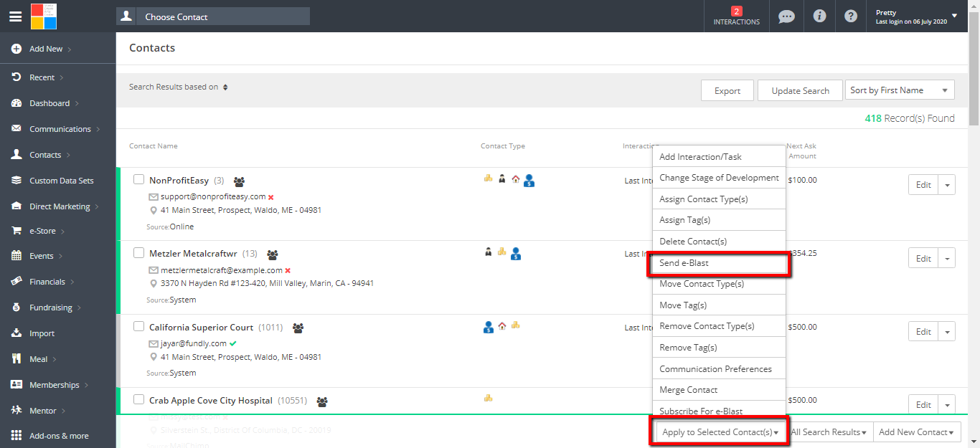Click the envelope icon for support@nonprofiteasy.com
980x448 pixels.
click(153, 196)
